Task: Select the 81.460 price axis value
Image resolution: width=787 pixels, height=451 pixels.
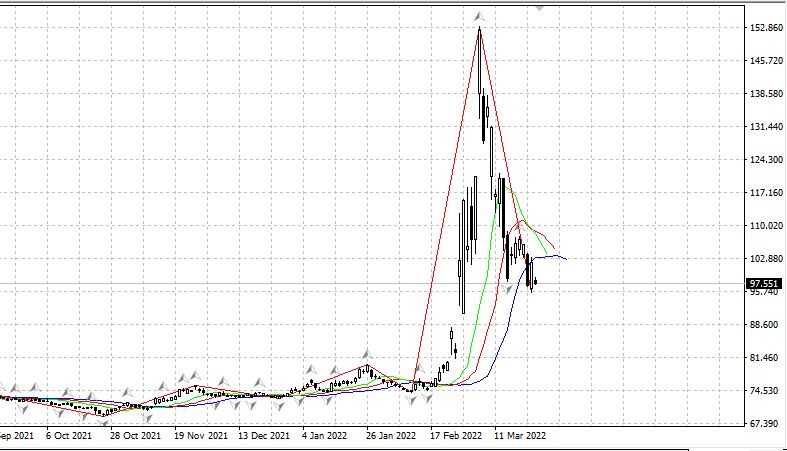Action: tap(766, 358)
